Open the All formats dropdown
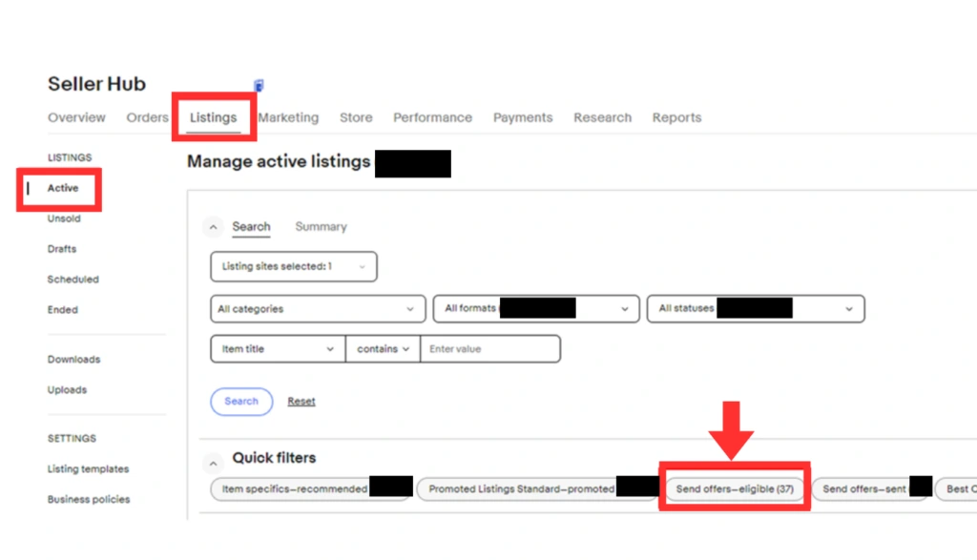The width and height of the screenshot is (977, 560). coord(536,309)
